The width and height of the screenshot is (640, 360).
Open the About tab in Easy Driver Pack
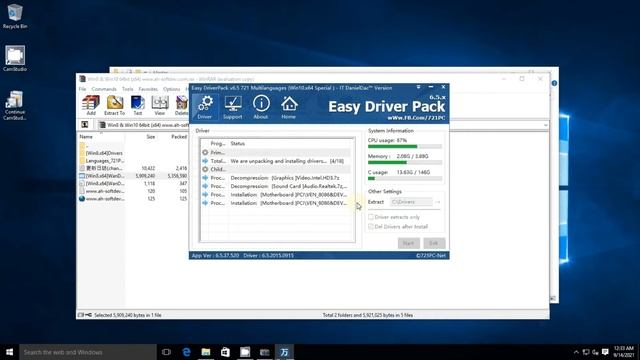(x=261, y=107)
